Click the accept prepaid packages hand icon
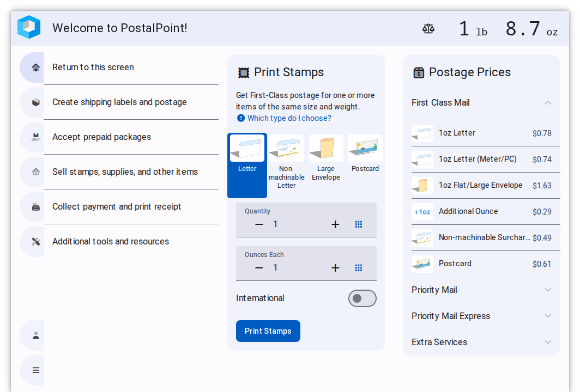The image size is (580, 392). click(x=36, y=137)
